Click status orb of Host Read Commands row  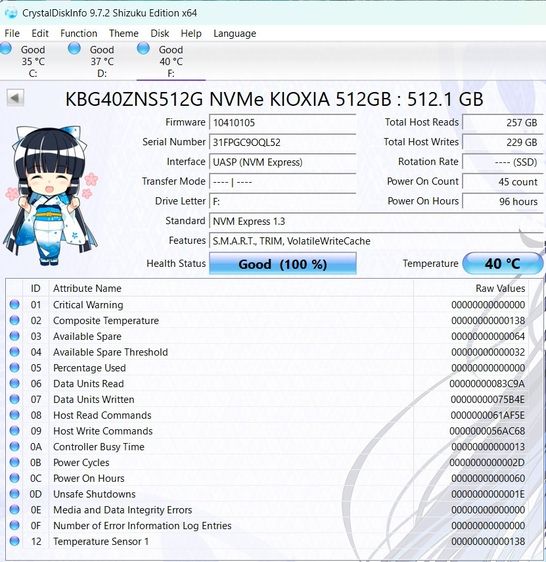point(14,415)
